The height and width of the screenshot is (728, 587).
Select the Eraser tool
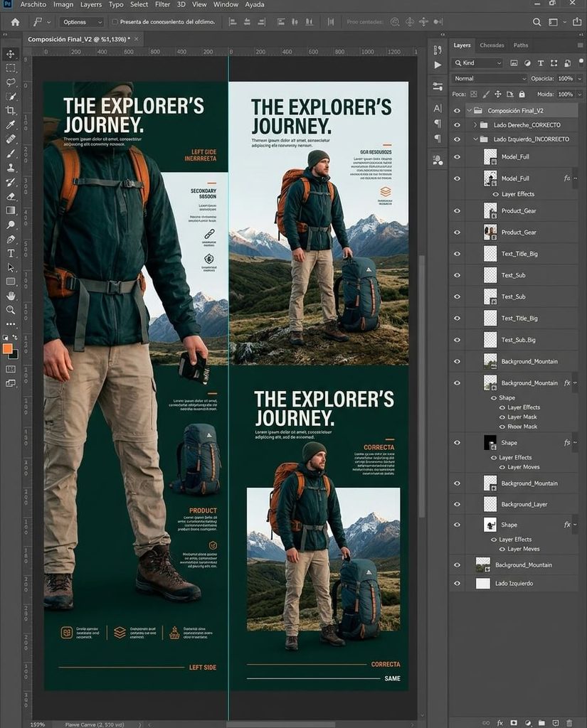(x=11, y=196)
